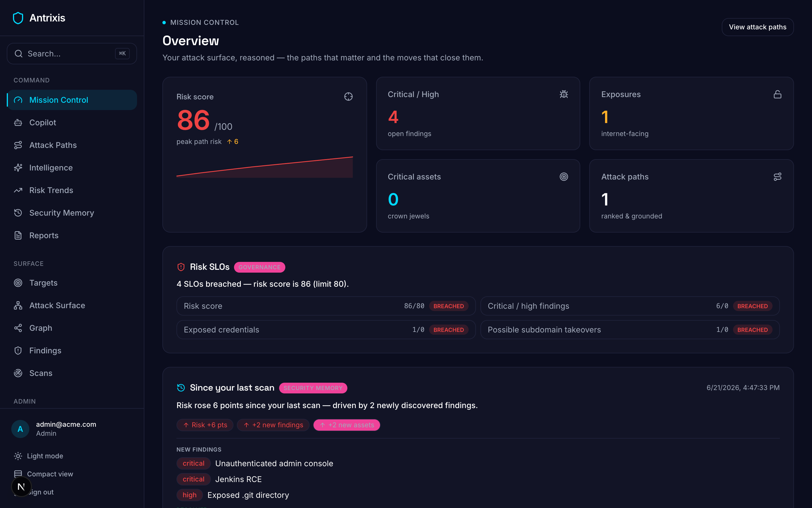Click the Findings shield alert icon

click(18, 351)
